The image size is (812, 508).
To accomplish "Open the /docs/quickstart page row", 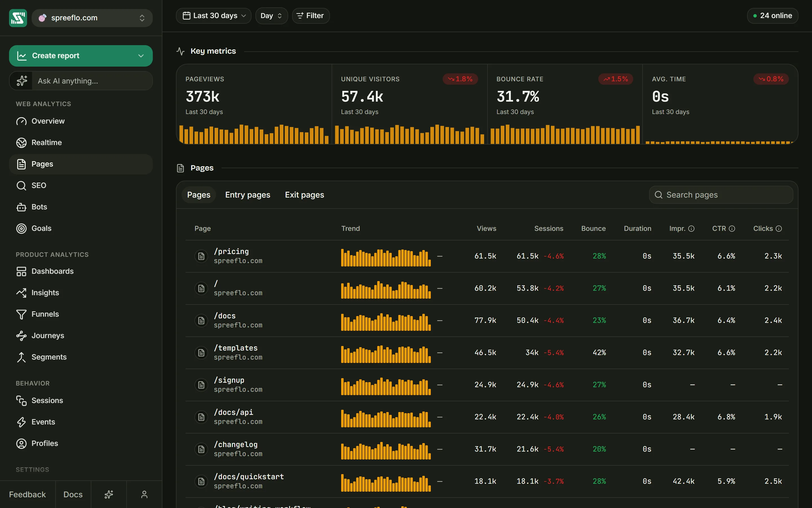I will click(x=487, y=481).
